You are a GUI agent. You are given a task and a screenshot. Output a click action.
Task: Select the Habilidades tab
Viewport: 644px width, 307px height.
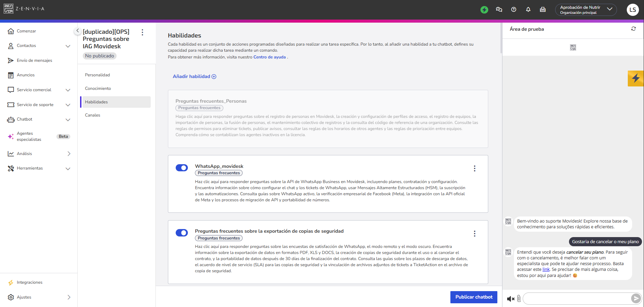(116, 102)
